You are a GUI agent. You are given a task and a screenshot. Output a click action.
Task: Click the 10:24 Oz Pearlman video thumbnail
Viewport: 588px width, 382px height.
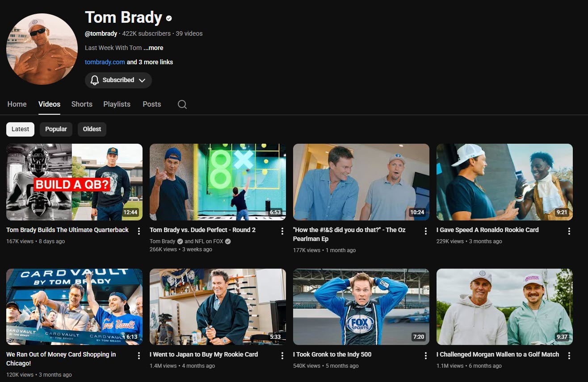pos(361,182)
